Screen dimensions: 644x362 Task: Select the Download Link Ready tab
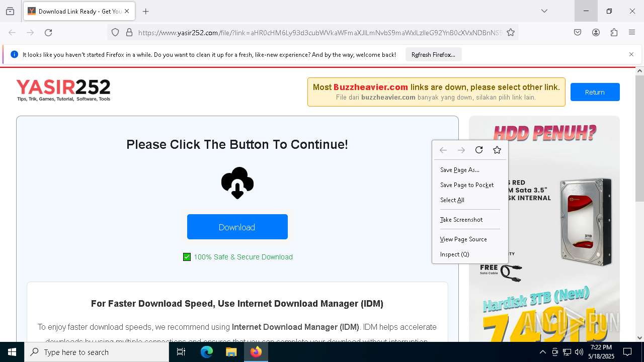78,11
